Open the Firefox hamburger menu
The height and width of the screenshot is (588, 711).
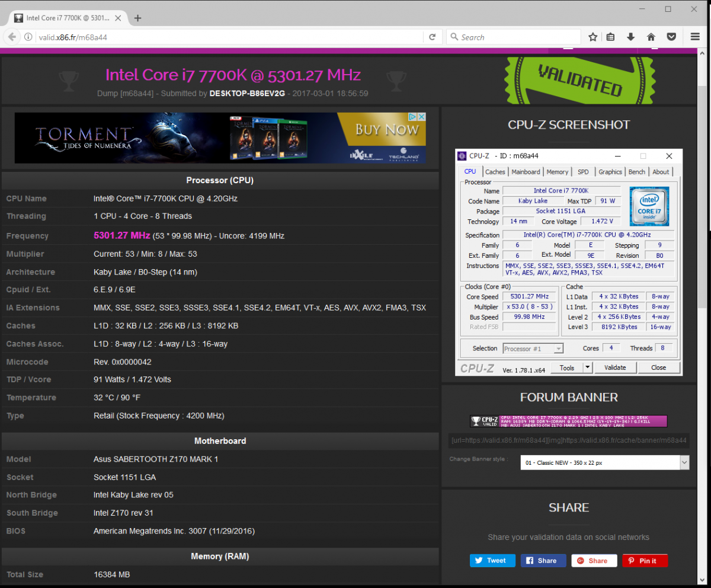(x=695, y=37)
